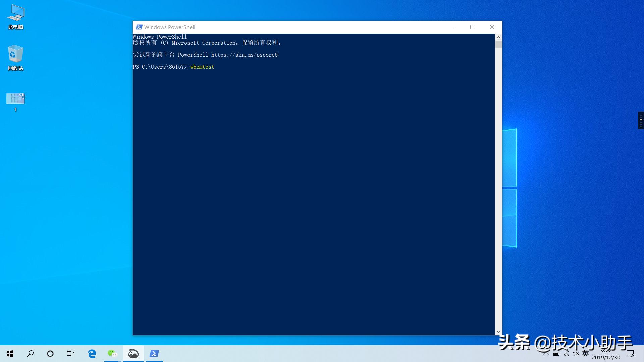The height and width of the screenshot is (362, 644).
Task: Open taskbar search magnifier
Action: click(x=30, y=354)
